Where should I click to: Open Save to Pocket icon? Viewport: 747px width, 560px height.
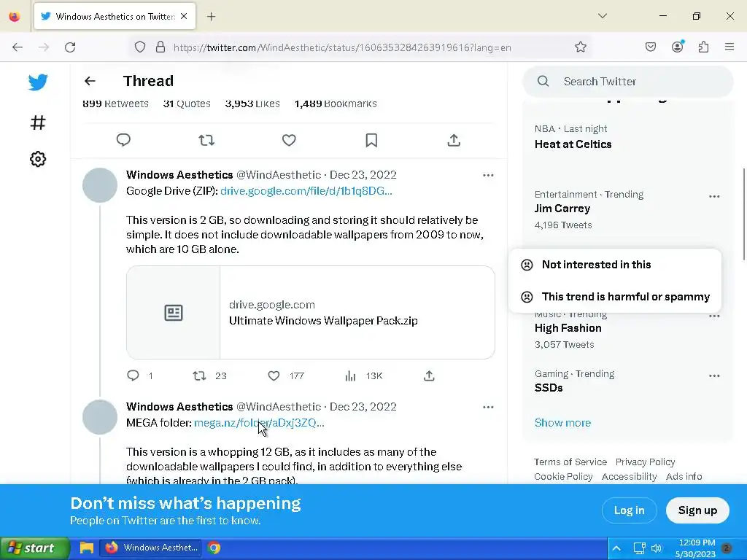pos(650,47)
